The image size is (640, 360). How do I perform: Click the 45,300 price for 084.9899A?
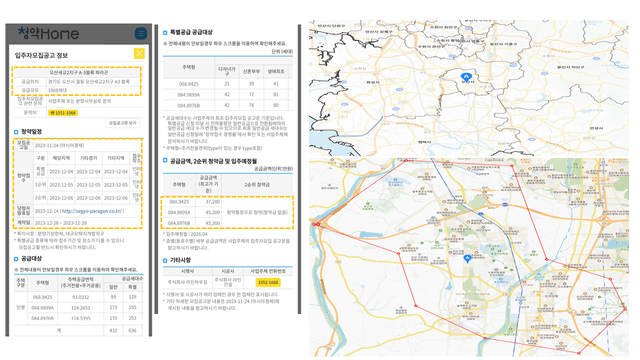[x=213, y=212]
